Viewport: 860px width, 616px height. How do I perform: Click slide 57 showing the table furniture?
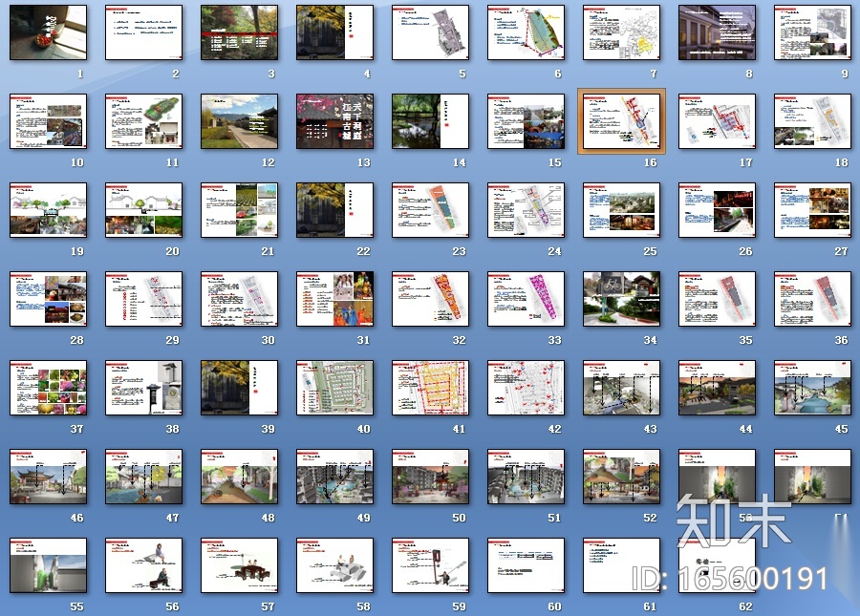click(239, 565)
